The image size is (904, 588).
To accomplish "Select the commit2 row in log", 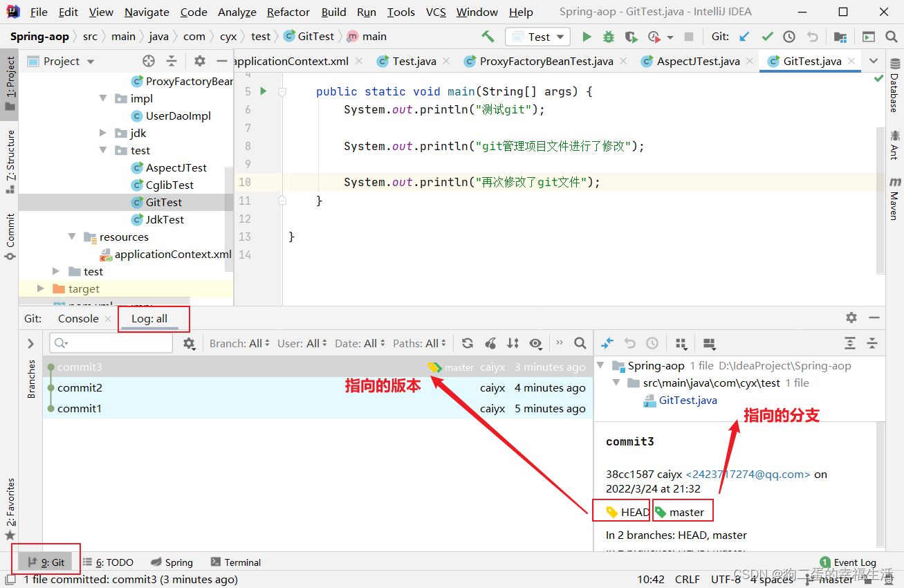I will (x=318, y=387).
